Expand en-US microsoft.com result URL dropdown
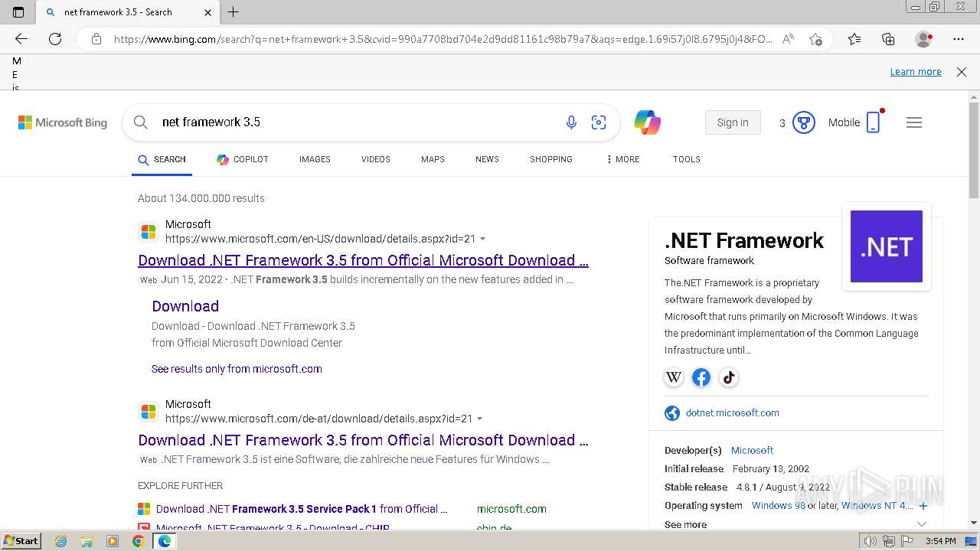The width and height of the screenshot is (980, 551). tap(482, 240)
